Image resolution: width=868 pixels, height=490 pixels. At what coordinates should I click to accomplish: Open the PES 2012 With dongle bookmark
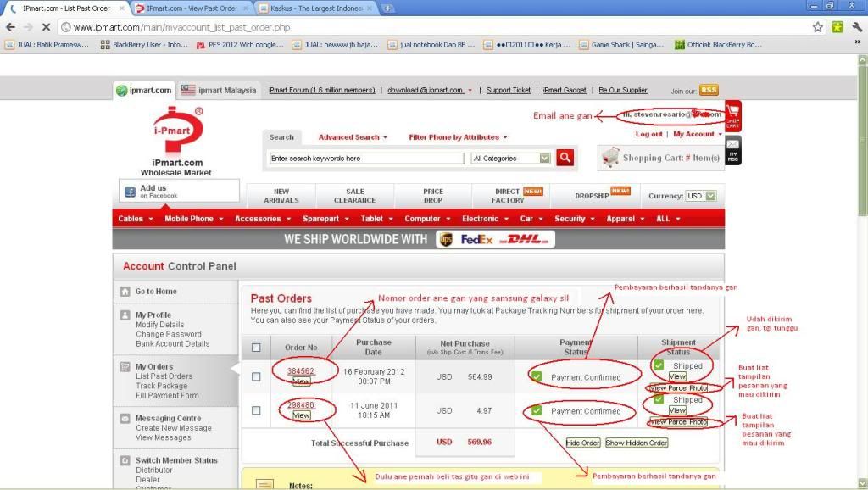pyautogui.click(x=240, y=45)
